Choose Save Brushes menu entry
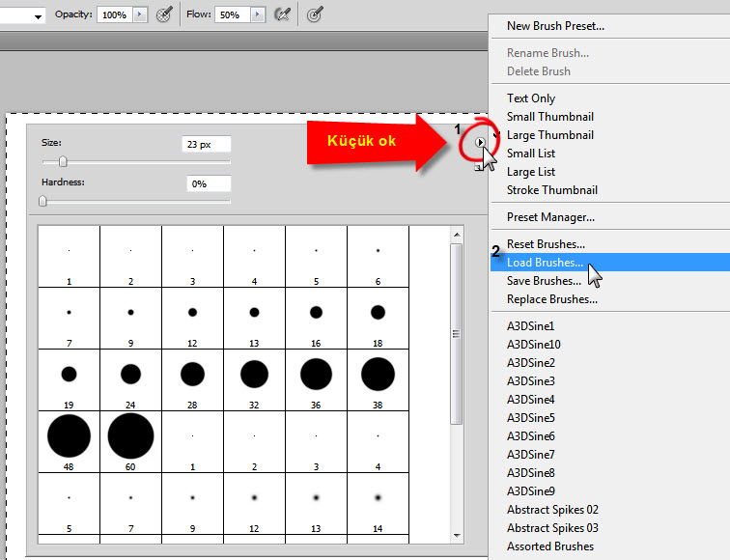Viewport: 730px width, 560px height. pos(544,281)
